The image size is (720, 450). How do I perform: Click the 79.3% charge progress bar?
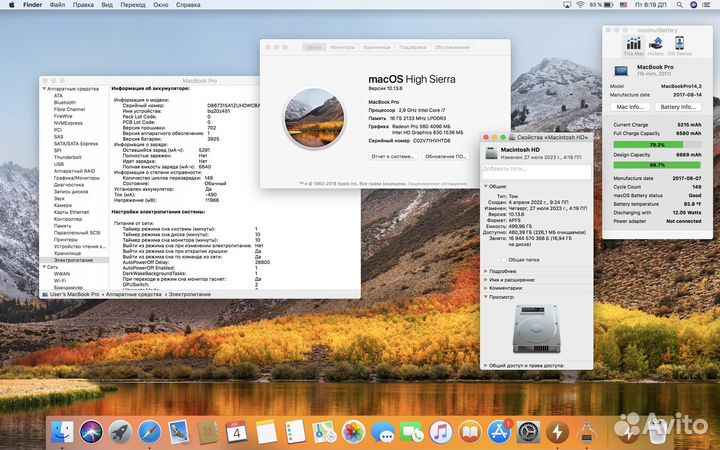(657, 145)
